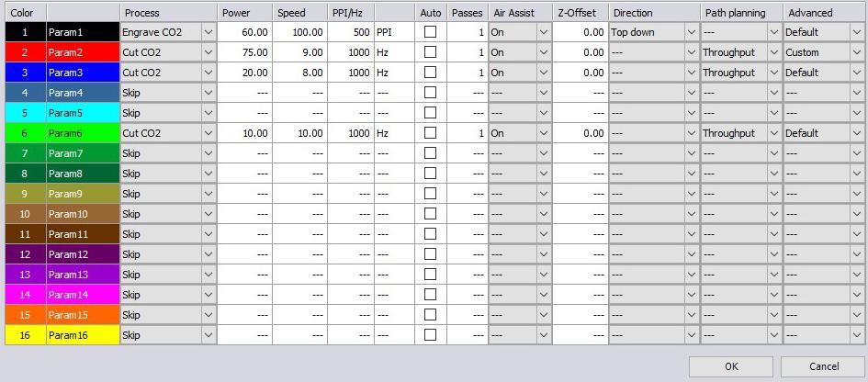Click the Power column header

[x=244, y=13]
